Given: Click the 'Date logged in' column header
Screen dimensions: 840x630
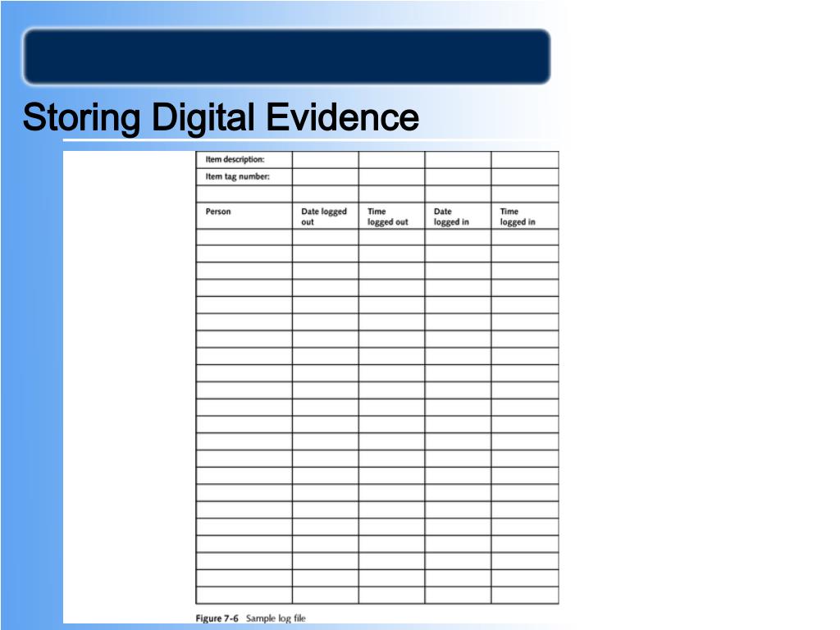Looking at the screenshot, I should pos(458,216).
